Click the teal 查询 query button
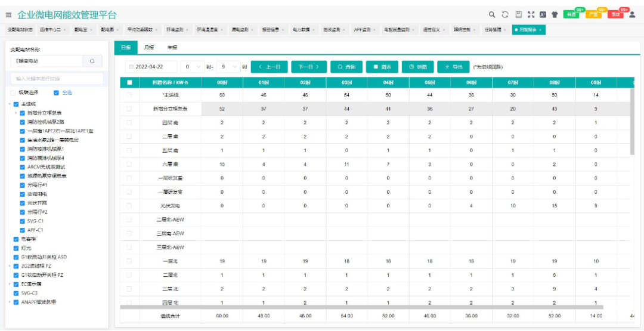 [x=346, y=67]
